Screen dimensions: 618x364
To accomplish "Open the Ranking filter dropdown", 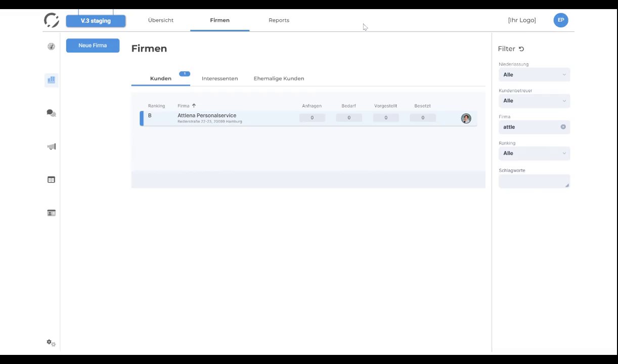I will (534, 153).
